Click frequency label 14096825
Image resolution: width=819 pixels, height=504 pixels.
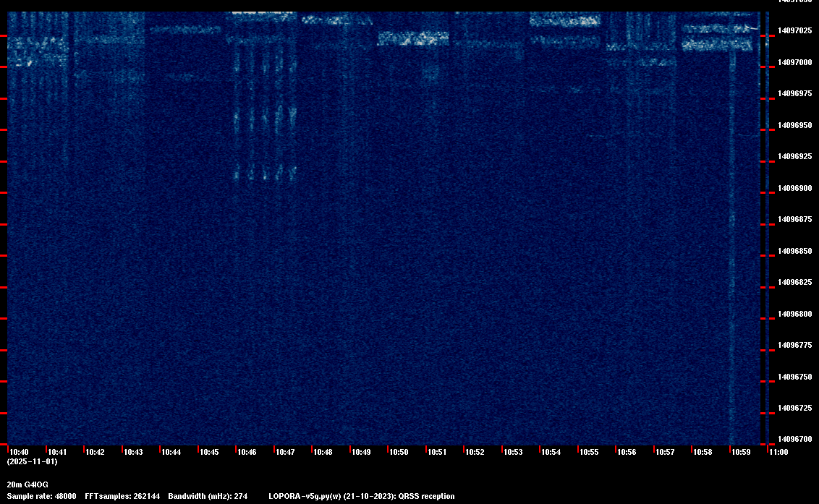pyautogui.click(x=795, y=282)
